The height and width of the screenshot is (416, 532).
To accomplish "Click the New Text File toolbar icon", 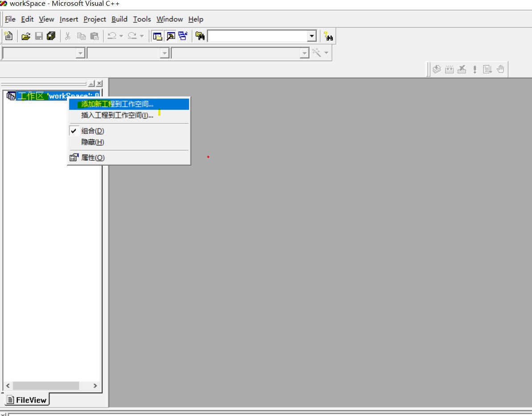I will (x=8, y=36).
